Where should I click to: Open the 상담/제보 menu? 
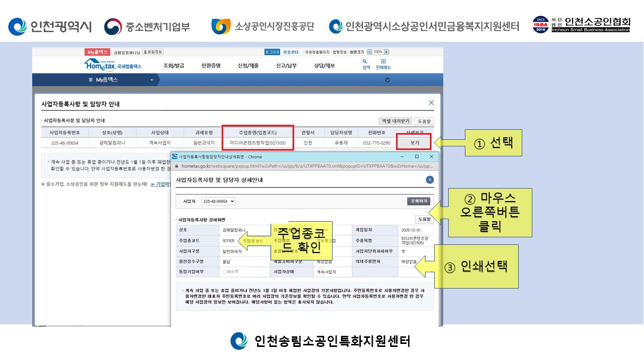point(325,65)
